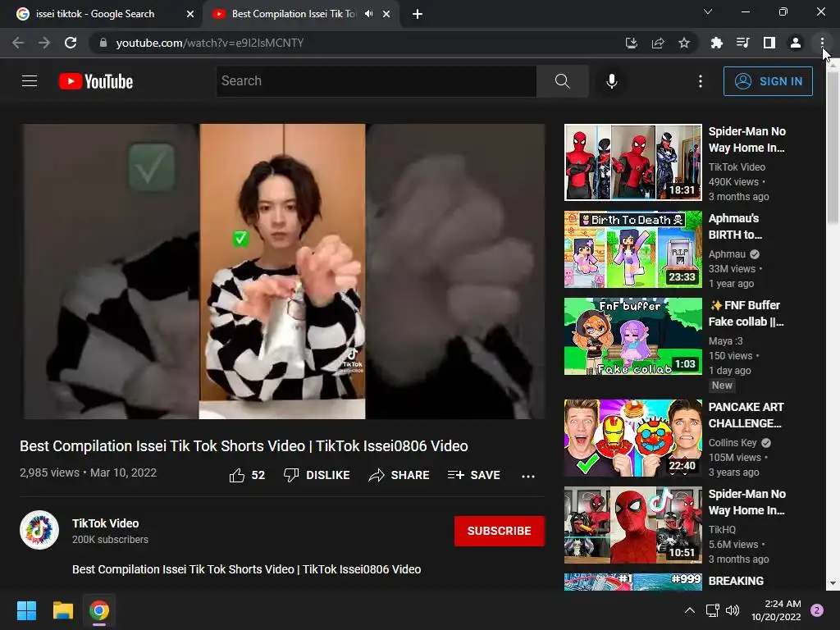Open the Chrome extensions puzzle icon
The height and width of the screenshot is (630, 840).
point(717,43)
